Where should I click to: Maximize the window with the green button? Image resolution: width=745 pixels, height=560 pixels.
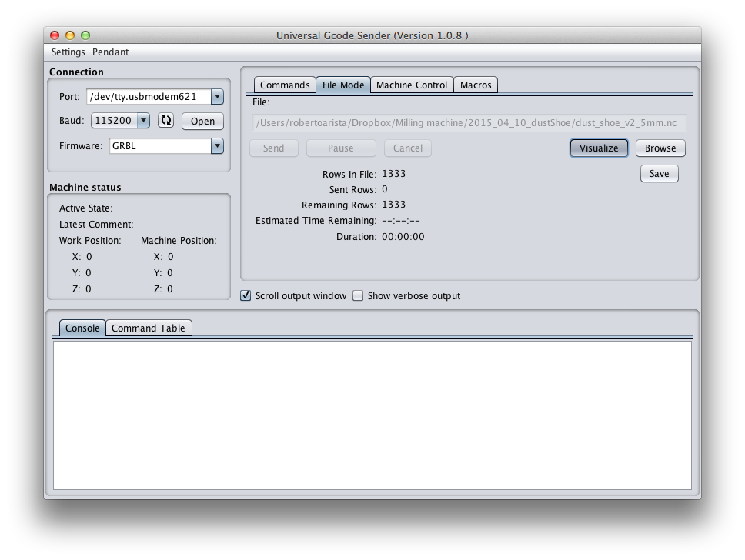[85, 35]
